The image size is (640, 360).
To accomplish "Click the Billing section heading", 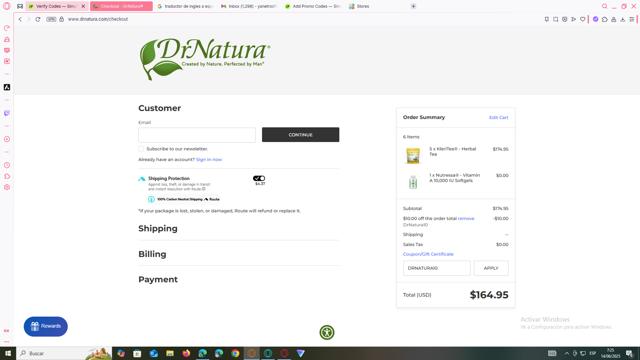I will 152,254.
